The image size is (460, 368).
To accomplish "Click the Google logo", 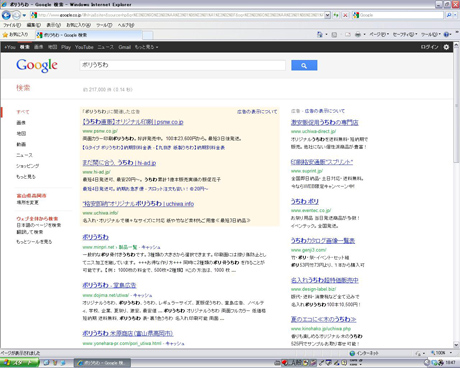I will click(x=37, y=65).
